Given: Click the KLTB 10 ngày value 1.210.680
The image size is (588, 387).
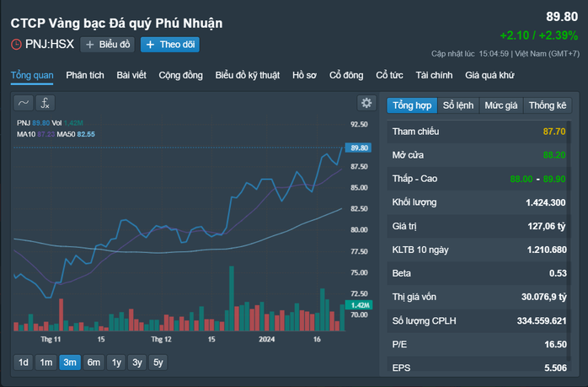Looking at the screenshot, I should click(547, 250).
